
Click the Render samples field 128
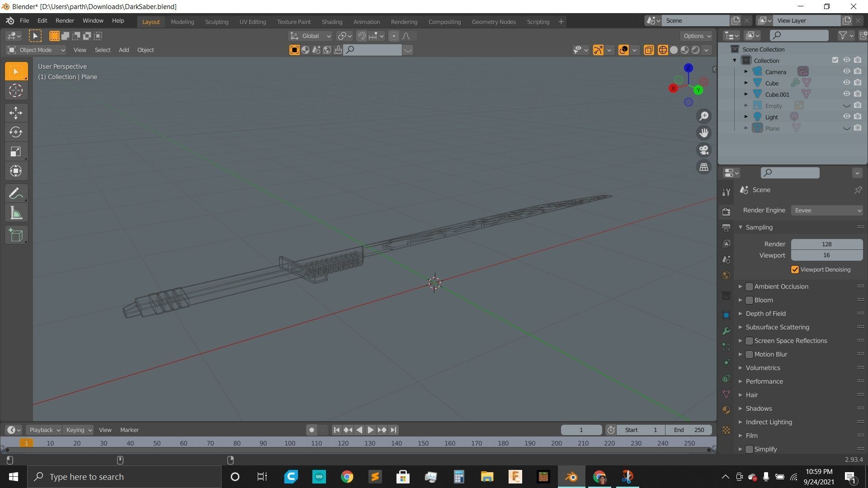click(x=827, y=244)
